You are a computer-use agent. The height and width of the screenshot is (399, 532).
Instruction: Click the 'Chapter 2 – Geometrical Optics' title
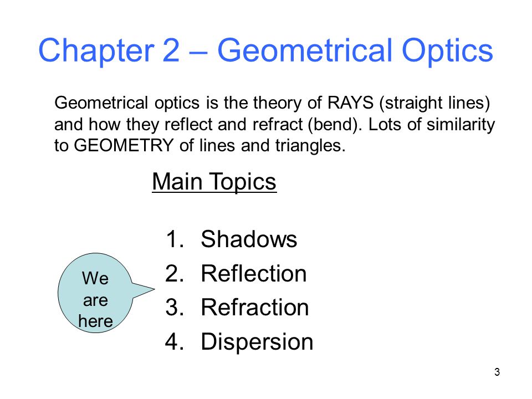(265, 51)
